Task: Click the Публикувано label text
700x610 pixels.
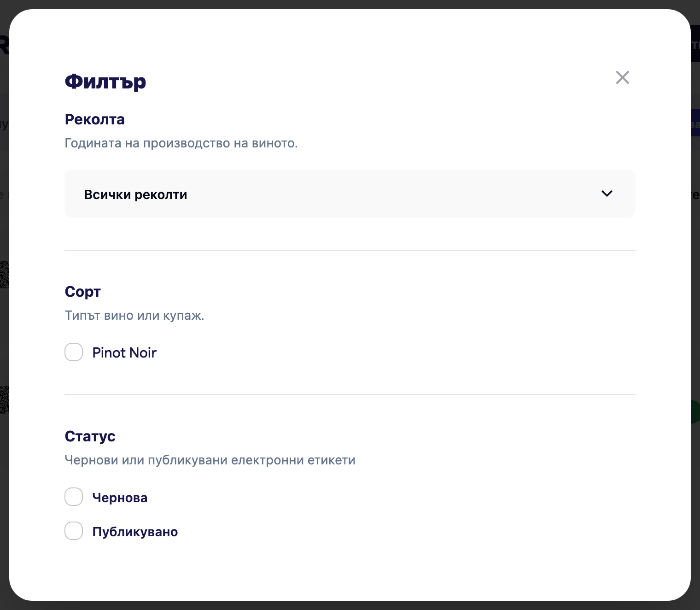Action: (135, 532)
